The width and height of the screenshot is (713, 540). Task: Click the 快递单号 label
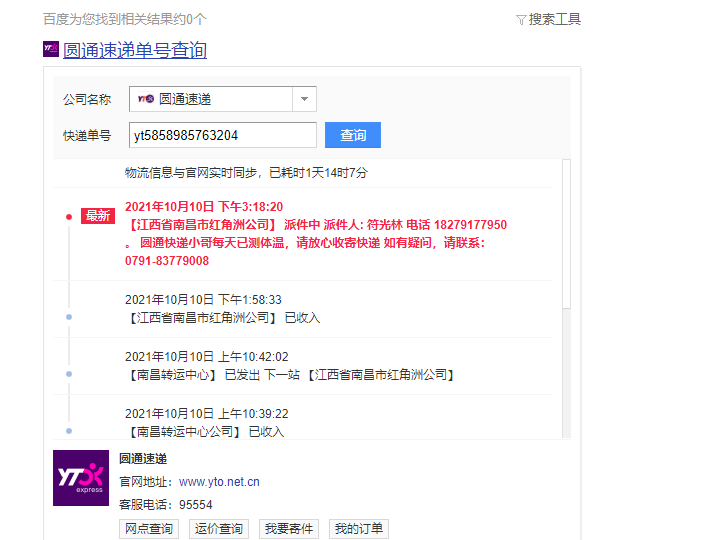click(x=87, y=135)
